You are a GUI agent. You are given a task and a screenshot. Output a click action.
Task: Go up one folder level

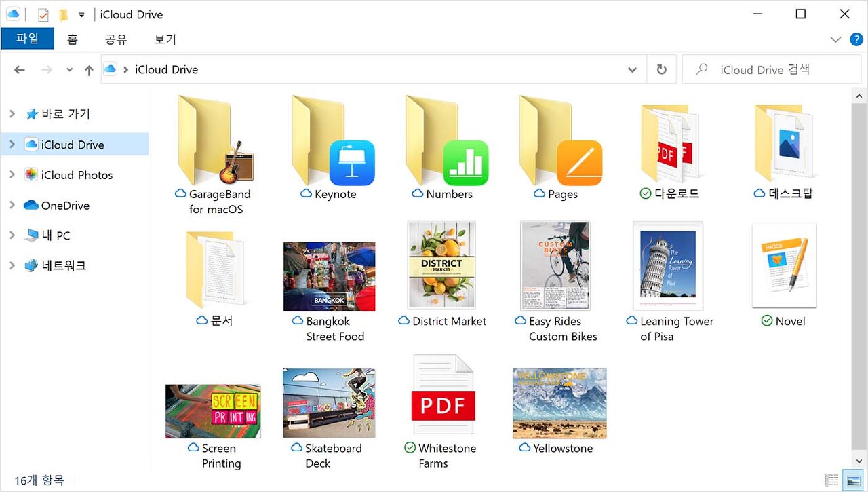[89, 70]
